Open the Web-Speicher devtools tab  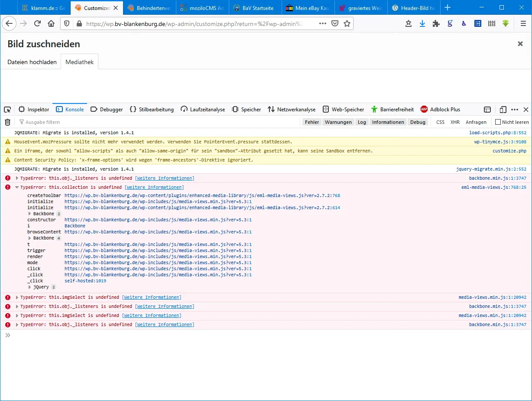344,110
